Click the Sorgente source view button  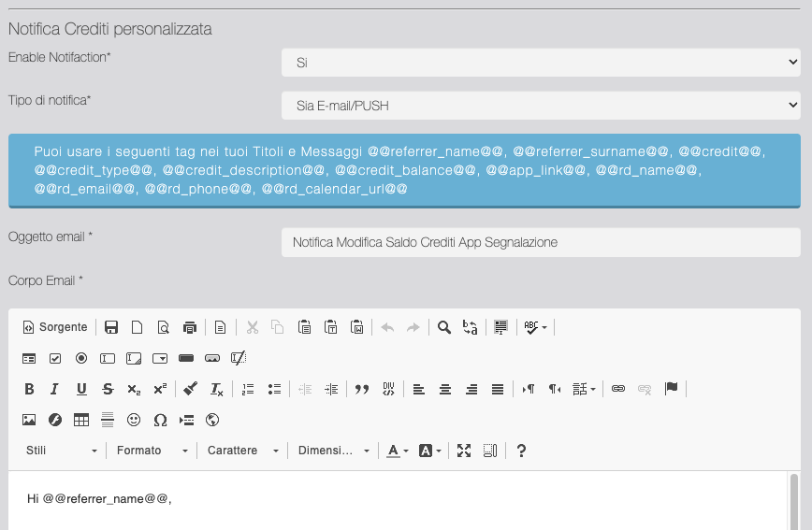coord(55,327)
